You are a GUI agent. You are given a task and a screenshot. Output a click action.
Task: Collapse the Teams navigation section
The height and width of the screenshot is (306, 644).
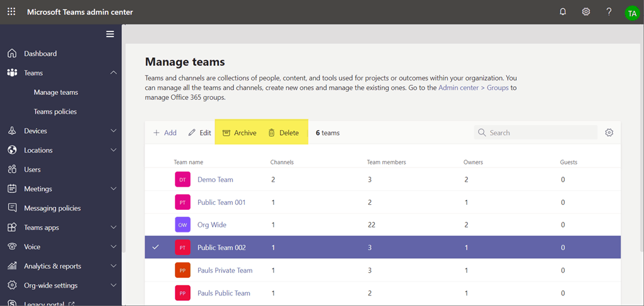pos(113,73)
